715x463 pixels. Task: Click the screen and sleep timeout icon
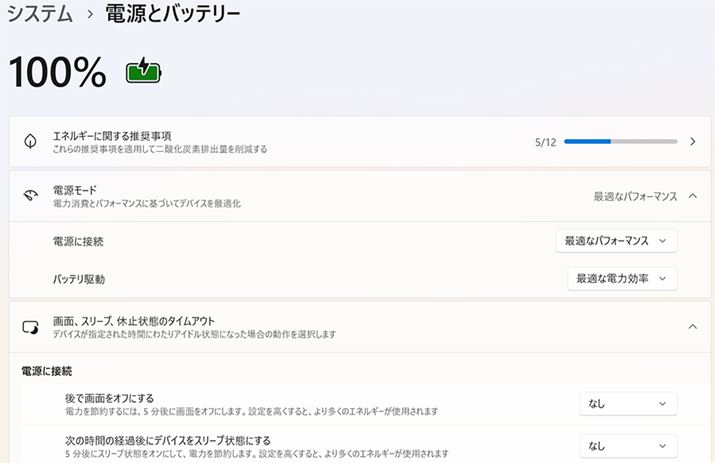point(31,327)
